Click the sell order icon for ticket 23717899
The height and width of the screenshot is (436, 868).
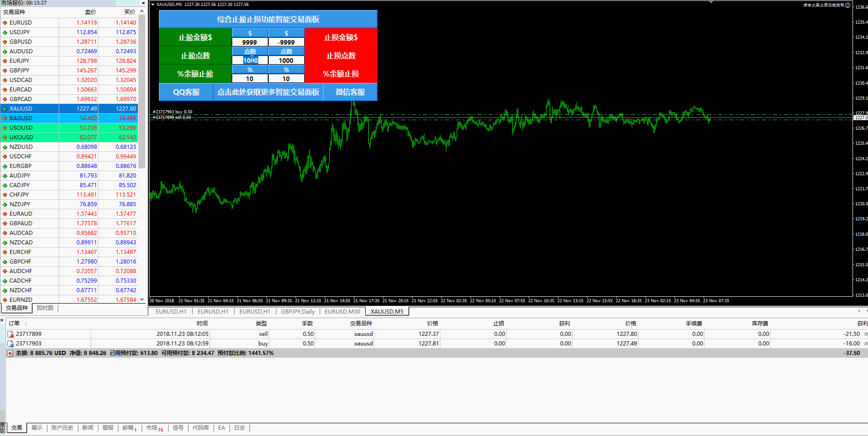click(x=10, y=334)
